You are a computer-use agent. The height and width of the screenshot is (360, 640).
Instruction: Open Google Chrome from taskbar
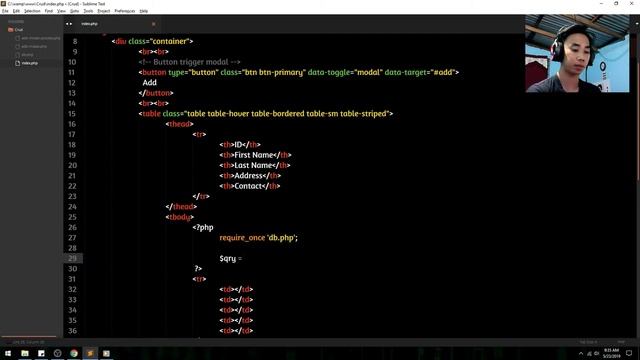74,353
